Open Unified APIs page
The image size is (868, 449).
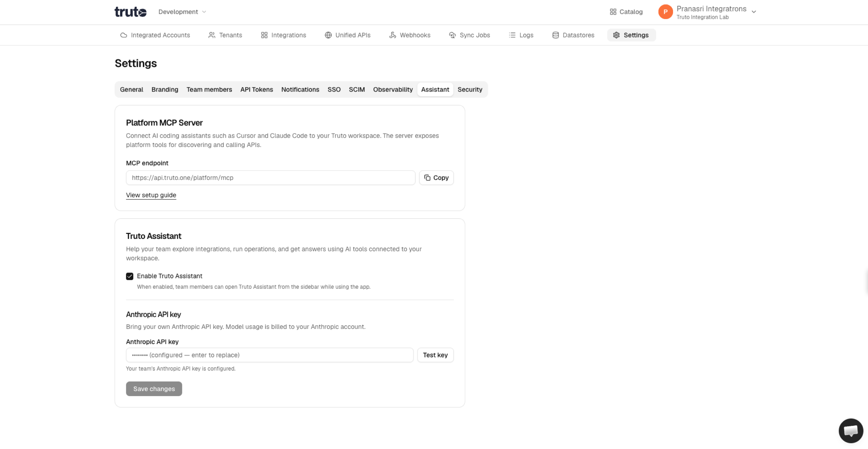348,35
